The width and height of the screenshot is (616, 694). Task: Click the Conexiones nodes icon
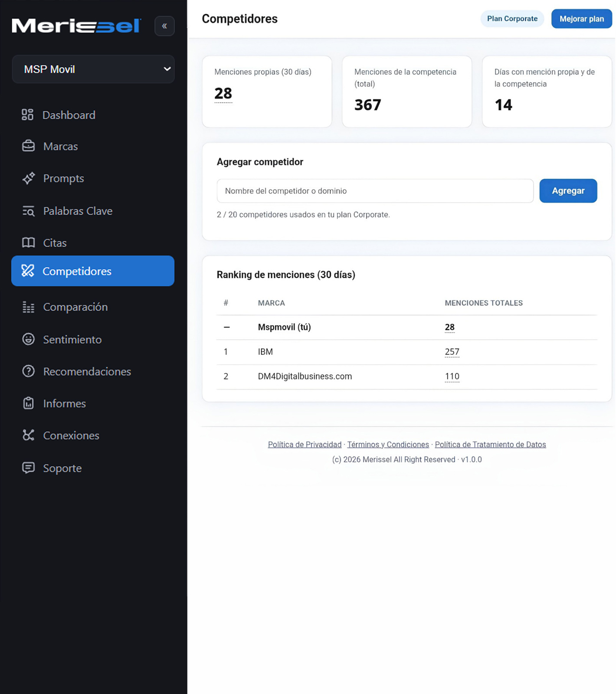29,435
